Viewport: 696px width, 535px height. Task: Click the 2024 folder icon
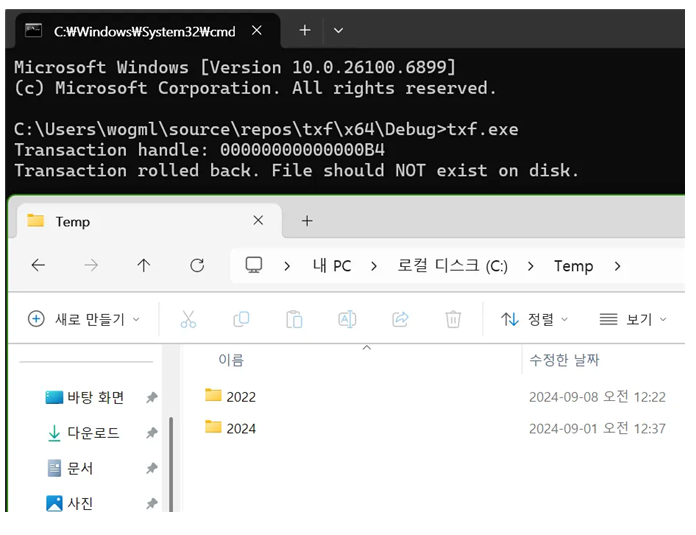[213, 427]
